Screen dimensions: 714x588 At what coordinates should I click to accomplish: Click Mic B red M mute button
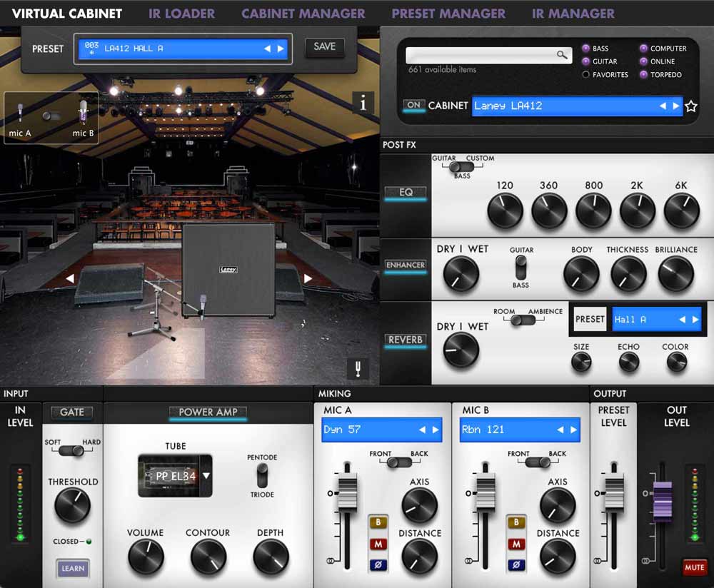[516, 544]
